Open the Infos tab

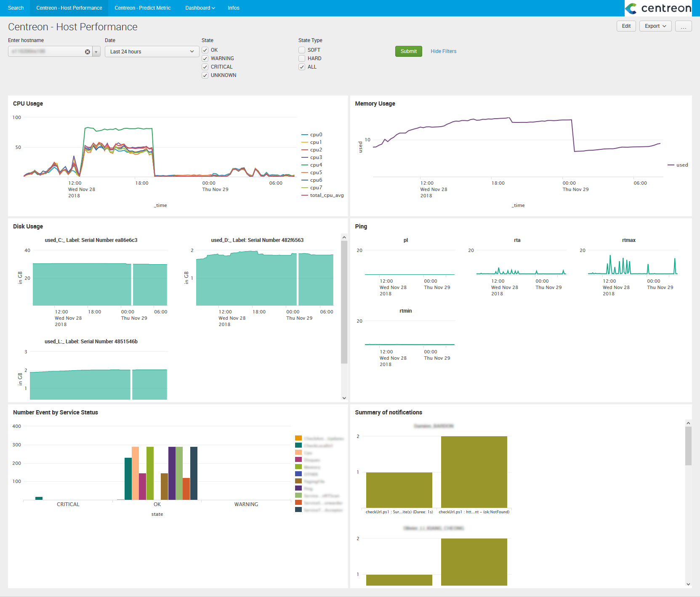234,8
